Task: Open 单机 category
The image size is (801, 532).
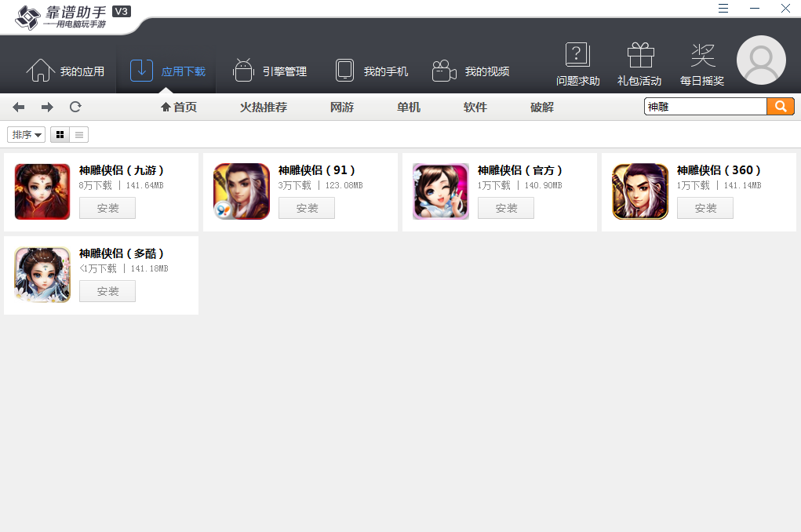Action: coord(409,107)
